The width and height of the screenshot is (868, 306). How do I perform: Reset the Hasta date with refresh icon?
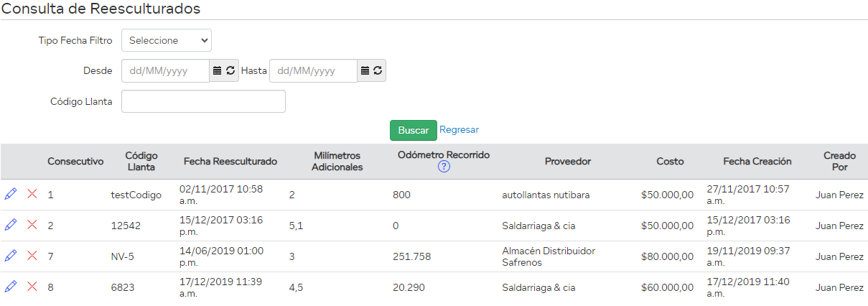tap(378, 70)
